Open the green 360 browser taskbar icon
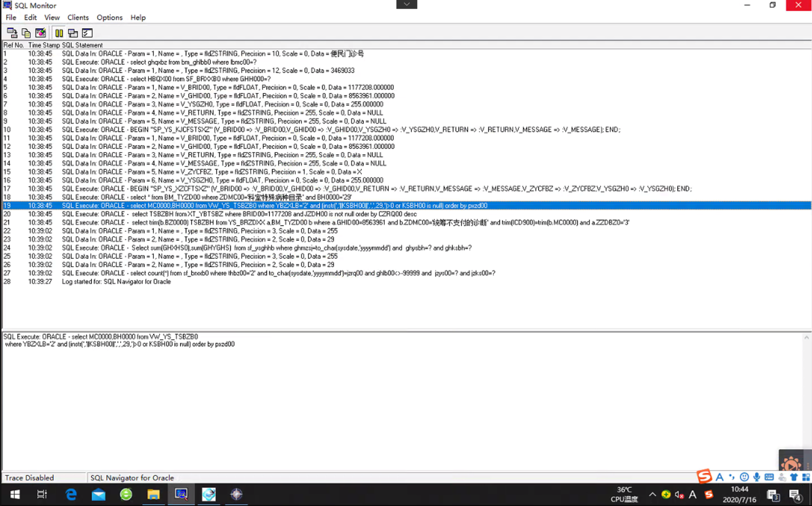The width and height of the screenshot is (812, 506). (x=126, y=494)
